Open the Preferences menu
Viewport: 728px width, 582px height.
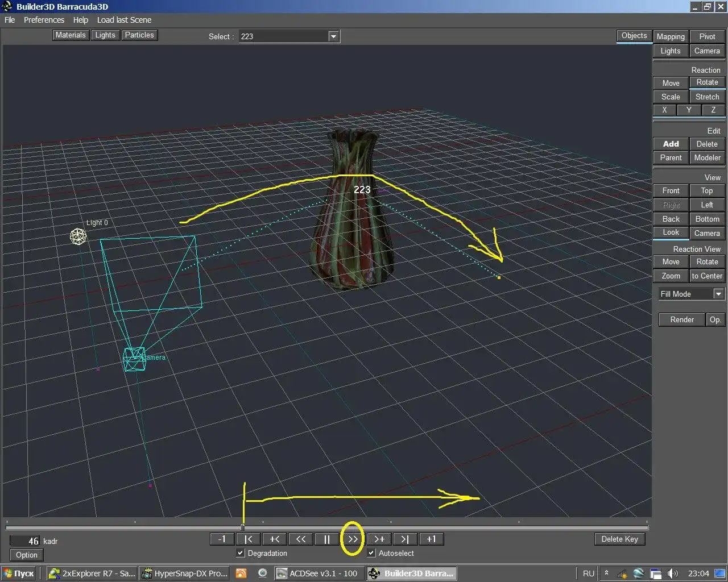44,20
